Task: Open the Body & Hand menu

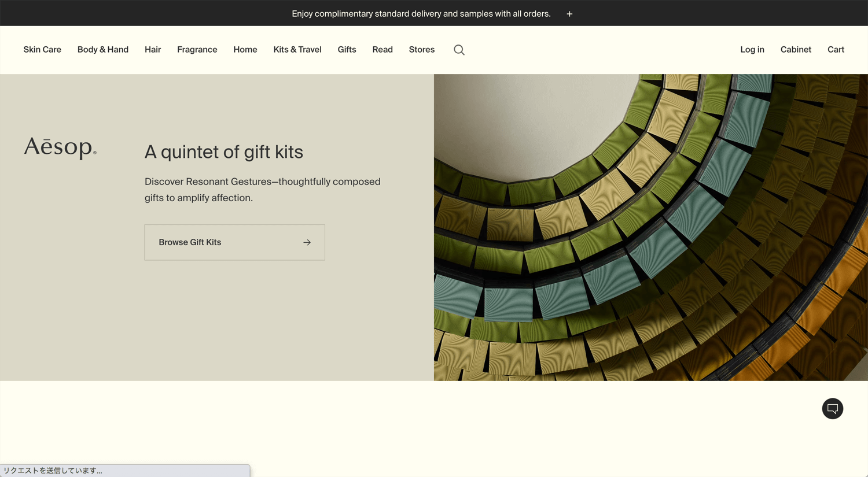Action: pos(103,50)
